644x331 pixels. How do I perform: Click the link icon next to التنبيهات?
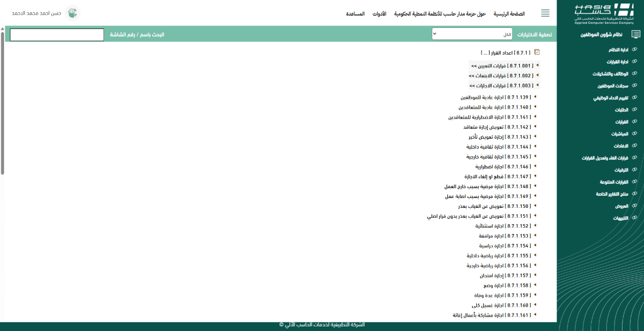pos(635,218)
